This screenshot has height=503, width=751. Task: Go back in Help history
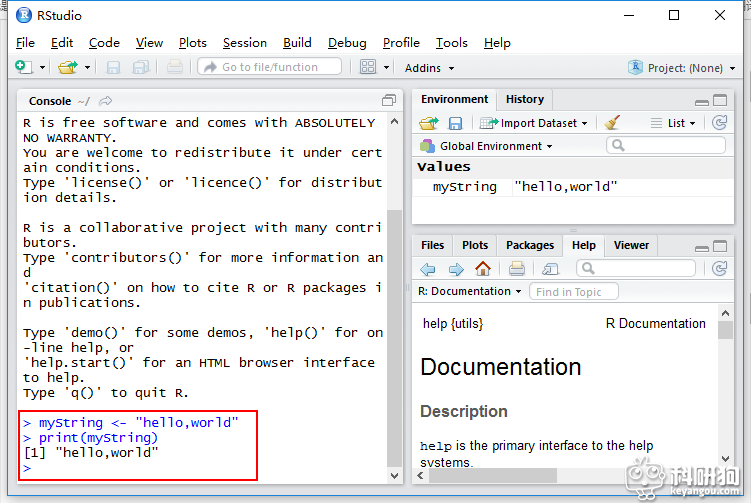click(427, 269)
